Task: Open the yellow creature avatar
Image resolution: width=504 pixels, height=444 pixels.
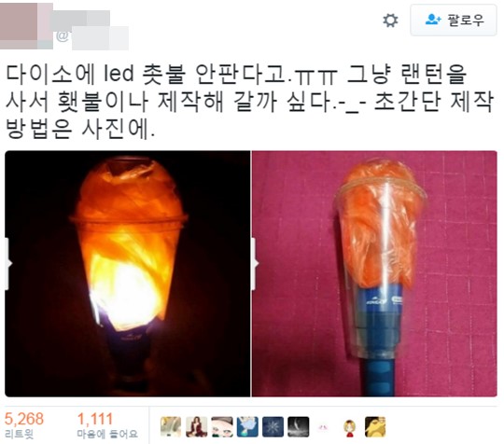Action: click(375, 426)
